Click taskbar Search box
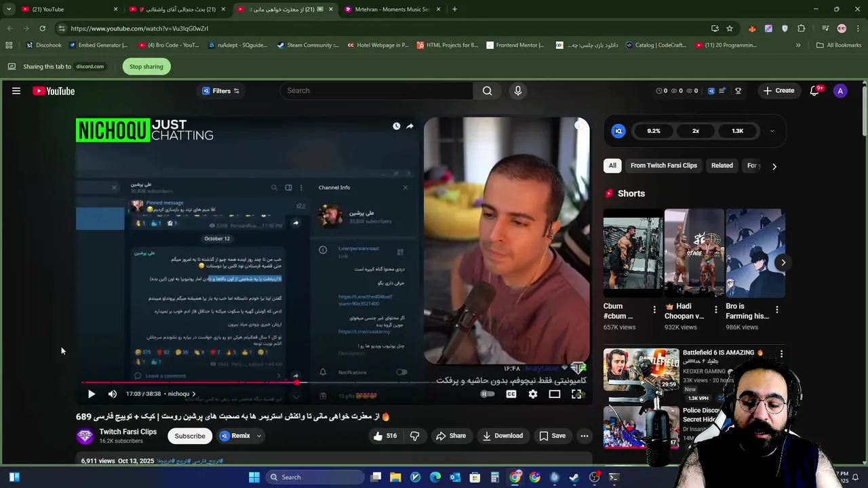Viewport: 868px width, 488px height. (313, 477)
